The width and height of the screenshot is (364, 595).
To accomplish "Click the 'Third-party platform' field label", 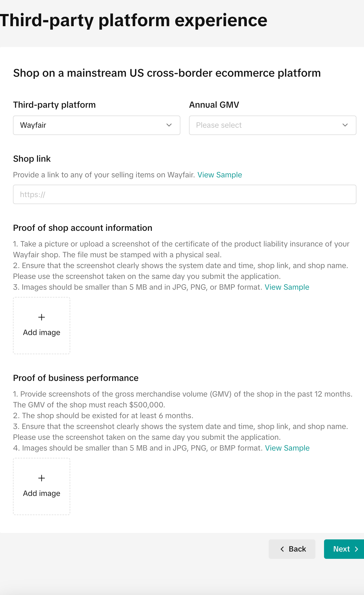I will tap(54, 105).
